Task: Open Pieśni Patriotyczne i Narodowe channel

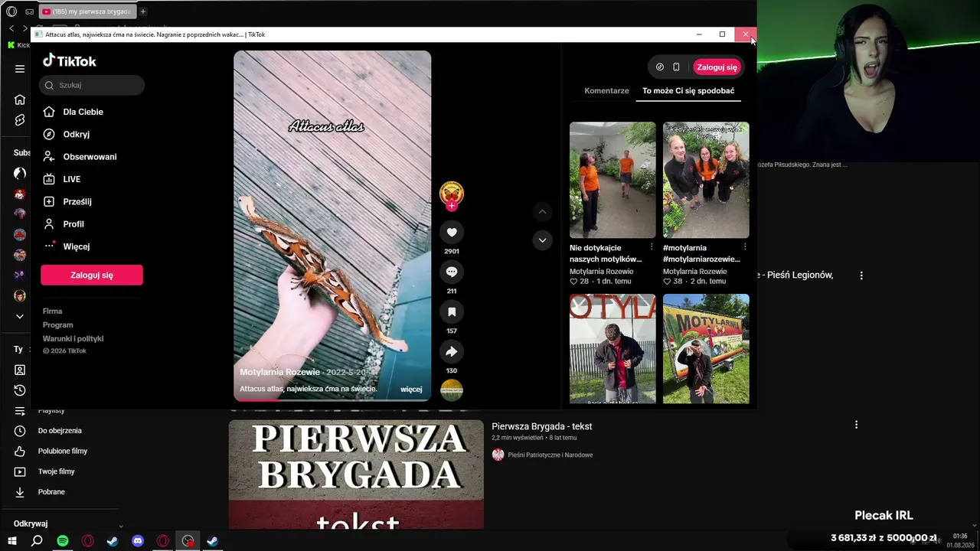Action: [550, 455]
